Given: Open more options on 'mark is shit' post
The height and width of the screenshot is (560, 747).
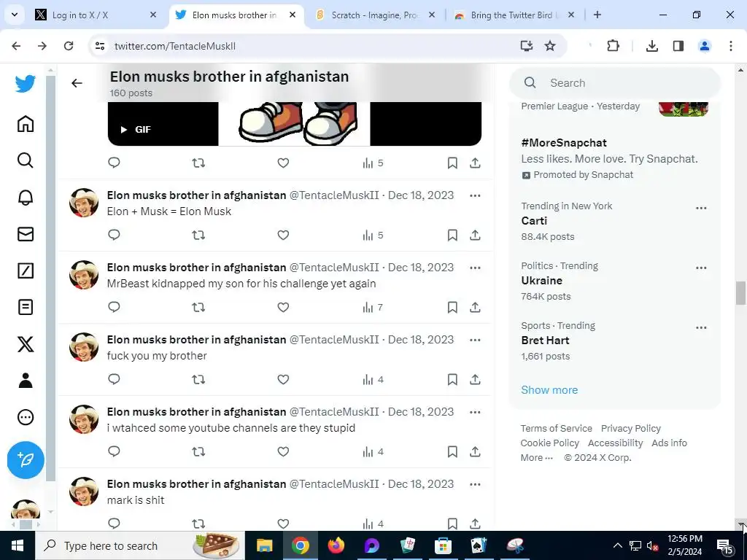Looking at the screenshot, I should coord(475,484).
